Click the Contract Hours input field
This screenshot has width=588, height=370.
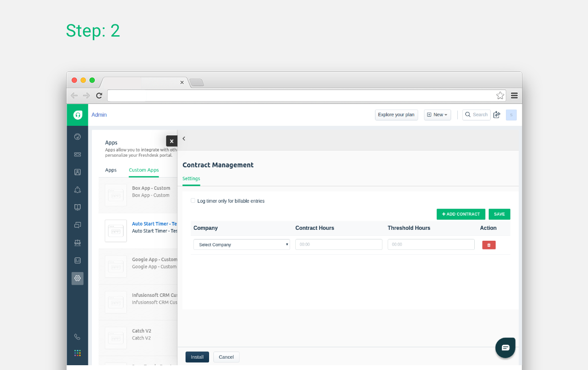pyautogui.click(x=339, y=245)
